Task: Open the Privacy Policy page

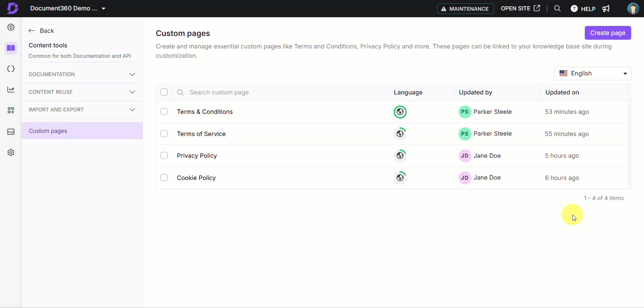Action: click(197, 156)
